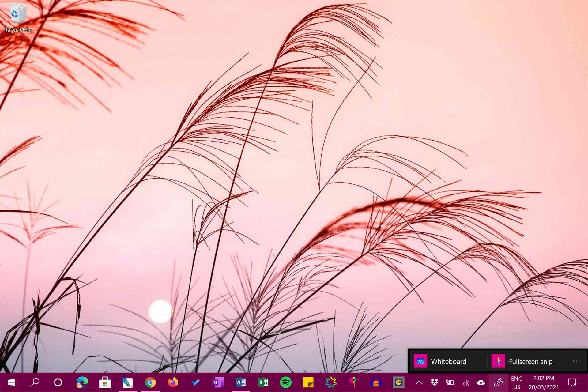Open the colorful star app on taskbar
Viewport: 588px width, 392px height.
tap(331, 382)
